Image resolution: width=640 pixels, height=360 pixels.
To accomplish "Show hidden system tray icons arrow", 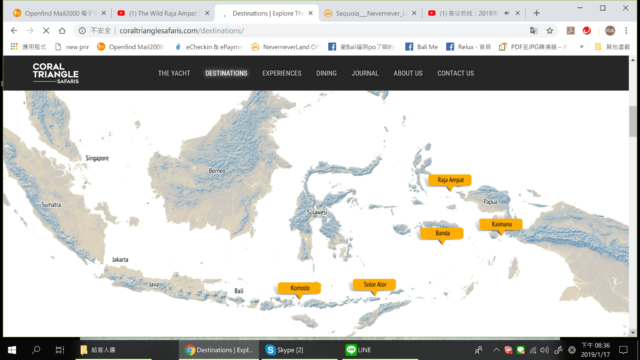I will click(496, 350).
